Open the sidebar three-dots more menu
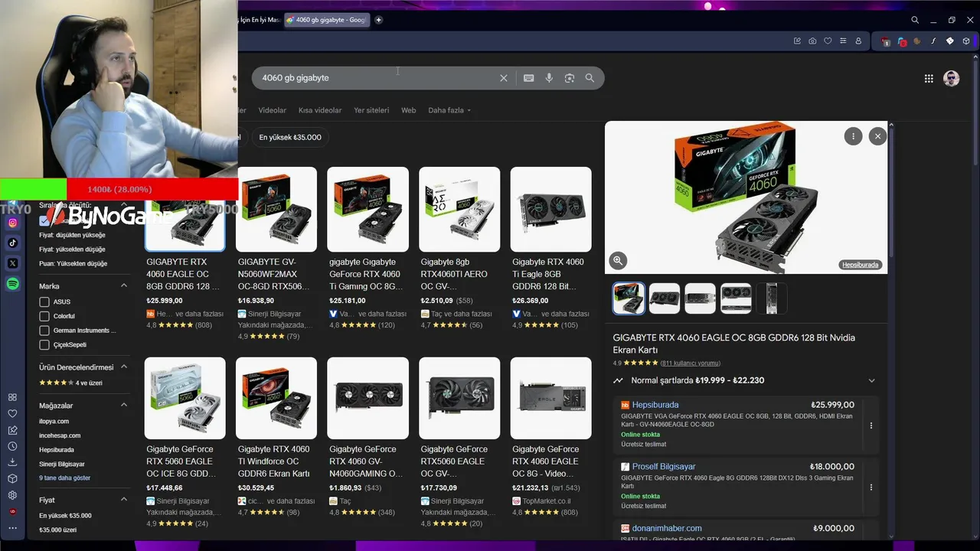 (12, 527)
